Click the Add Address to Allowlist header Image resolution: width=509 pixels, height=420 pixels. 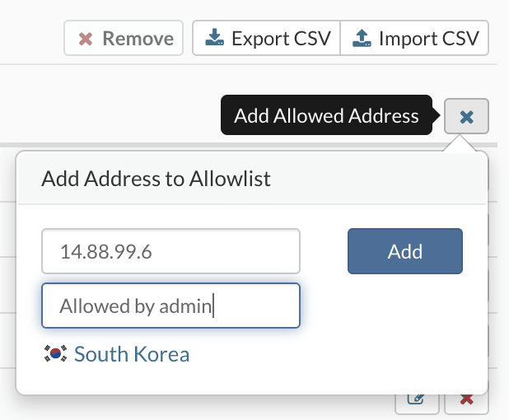click(x=156, y=179)
